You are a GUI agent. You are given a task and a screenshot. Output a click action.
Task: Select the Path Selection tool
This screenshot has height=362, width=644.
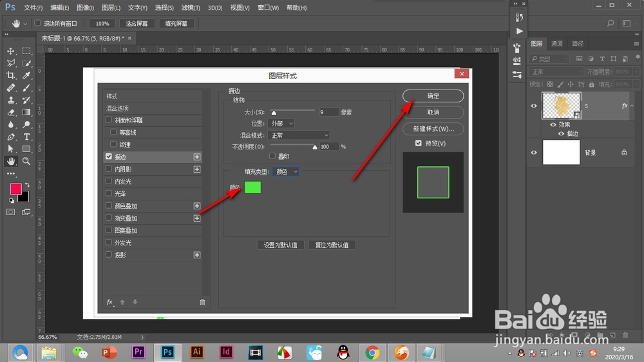(x=11, y=149)
